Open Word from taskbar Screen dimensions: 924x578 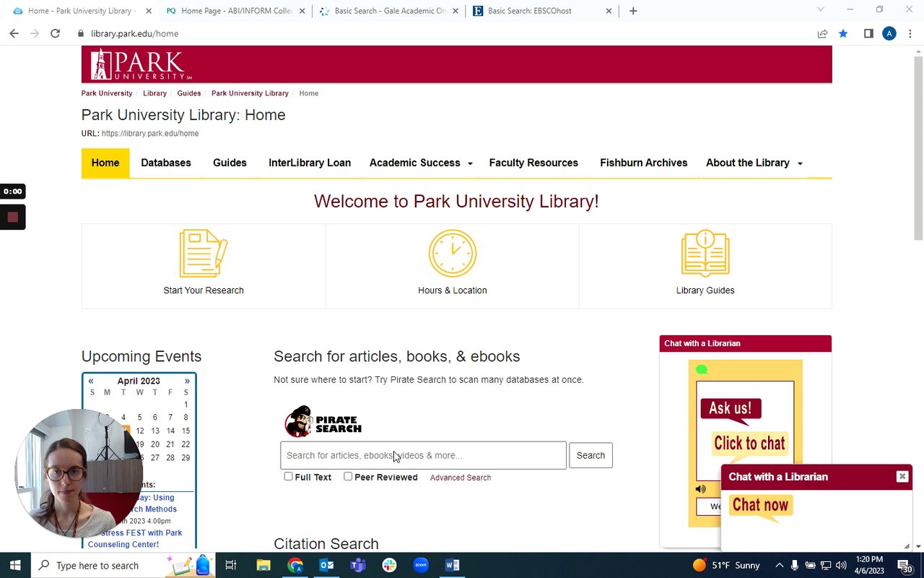(453, 565)
